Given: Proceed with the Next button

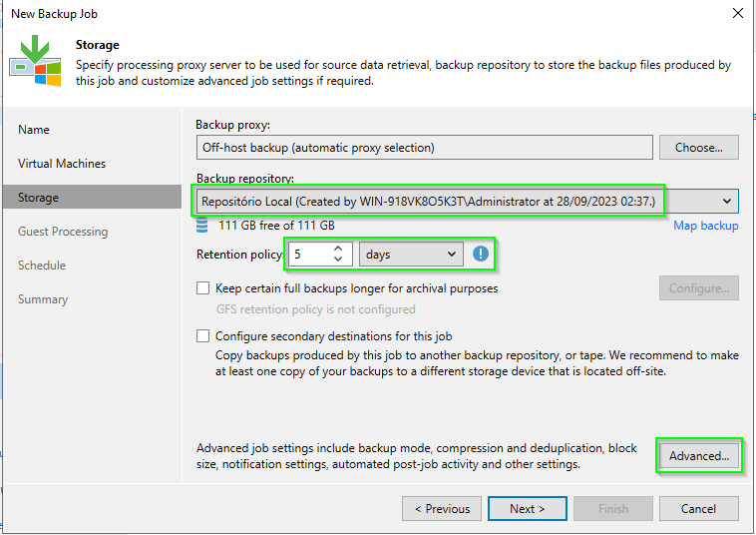Looking at the screenshot, I should click(528, 509).
